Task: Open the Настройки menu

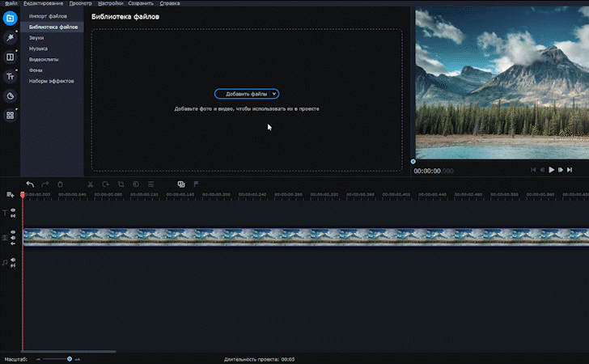Action: click(111, 3)
